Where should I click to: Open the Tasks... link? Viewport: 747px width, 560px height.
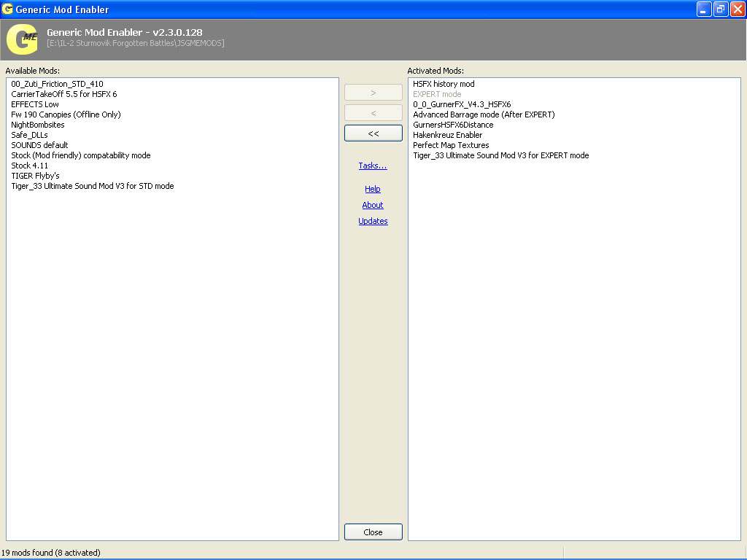[x=373, y=166]
